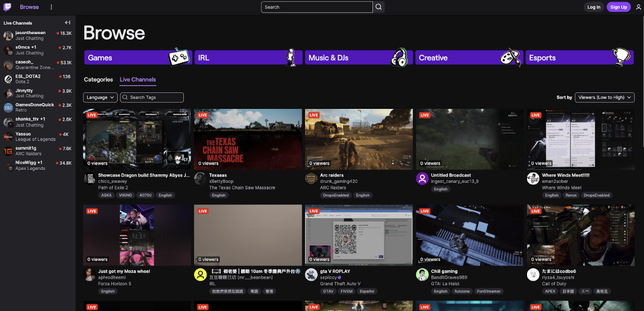Click the Twitch logo home icon

[8, 7]
